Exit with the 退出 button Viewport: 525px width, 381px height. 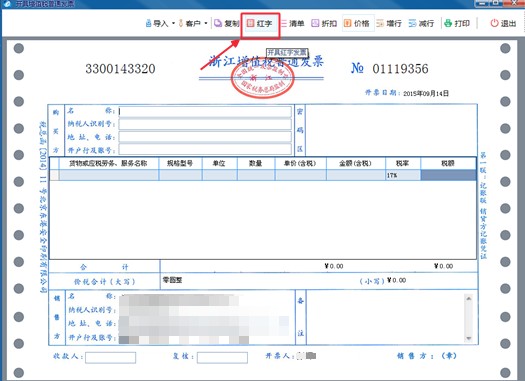click(x=503, y=23)
